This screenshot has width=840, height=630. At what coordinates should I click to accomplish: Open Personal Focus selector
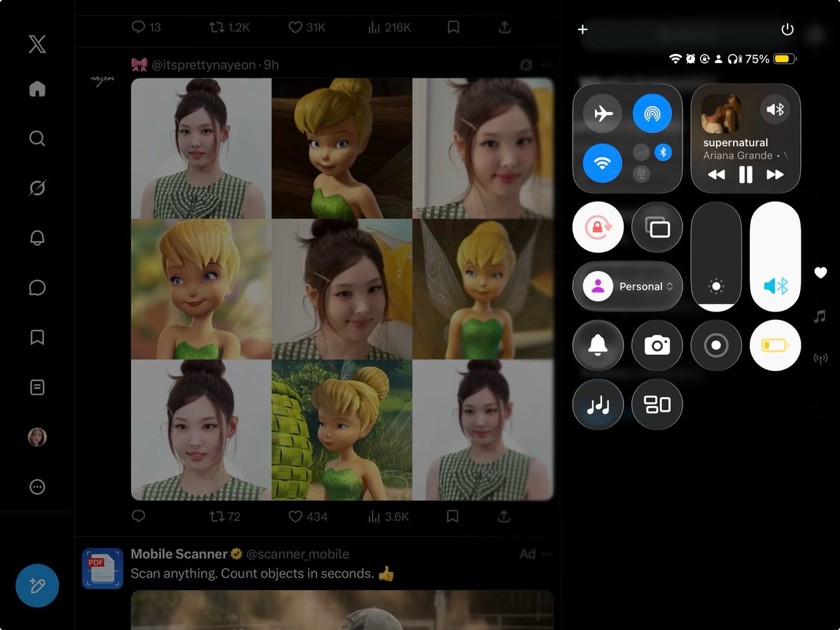pyautogui.click(x=627, y=286)
